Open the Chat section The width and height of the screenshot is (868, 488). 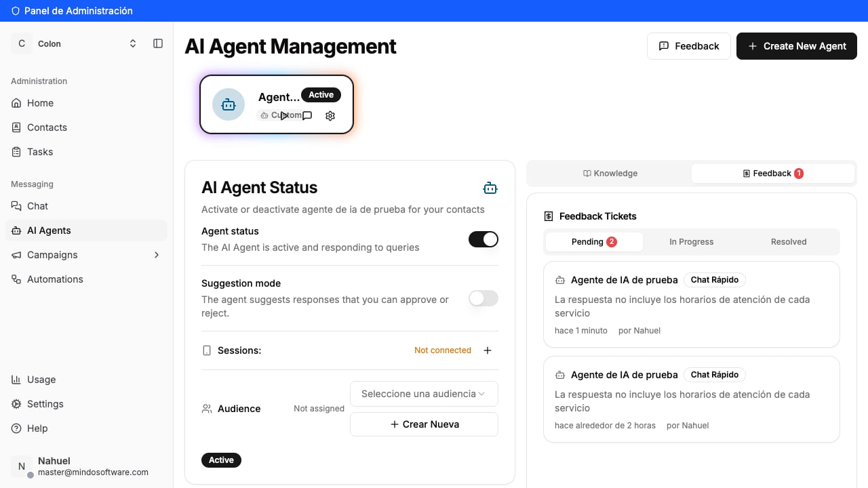coord(86,206)
